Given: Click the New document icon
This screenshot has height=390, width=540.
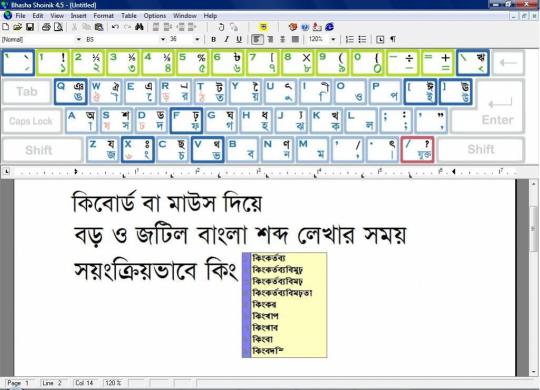Looking at the screenshot, I should pos(6,27).
